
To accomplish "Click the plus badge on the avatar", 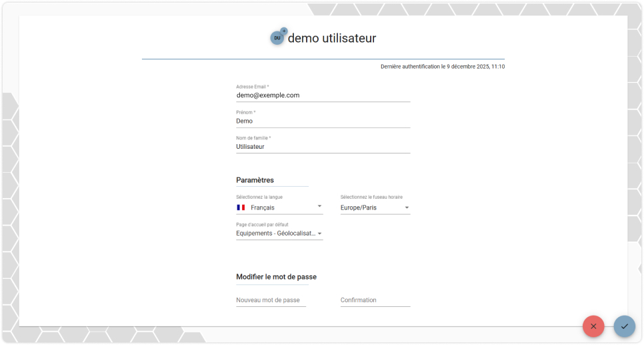I will click(x=284, y=31).
